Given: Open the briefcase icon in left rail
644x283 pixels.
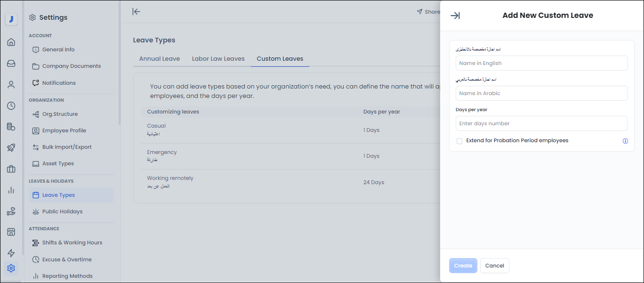Looking at the screenshot, I should click(x=11, y=169).
